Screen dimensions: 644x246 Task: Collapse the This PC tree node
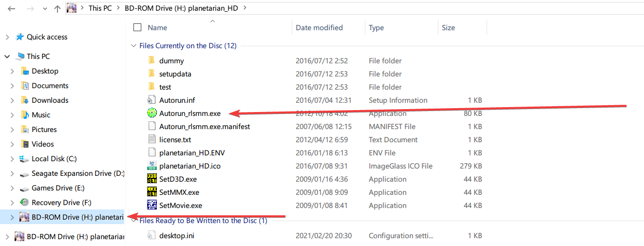tap(7, 57)
